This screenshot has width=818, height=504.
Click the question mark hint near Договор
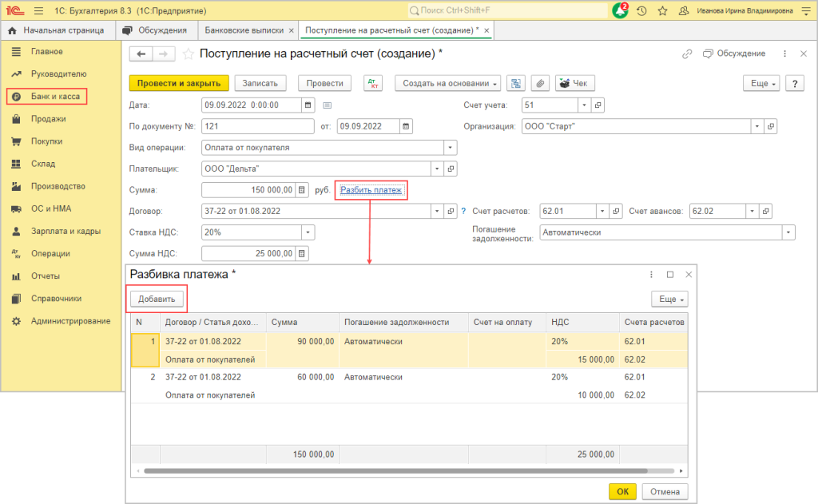[x=463, y=212]
